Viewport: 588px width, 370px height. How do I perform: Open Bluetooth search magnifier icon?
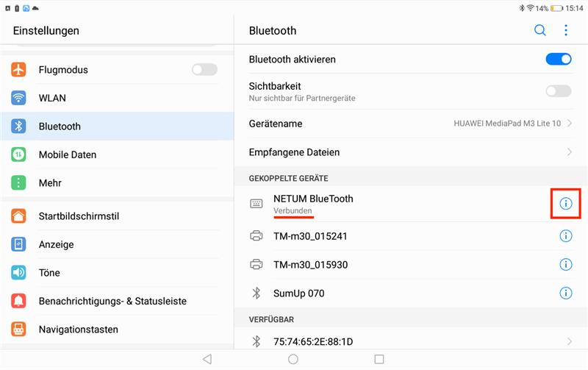540,30
